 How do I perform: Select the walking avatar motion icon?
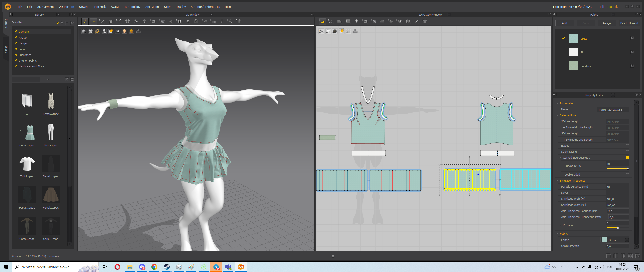(239, 21)
